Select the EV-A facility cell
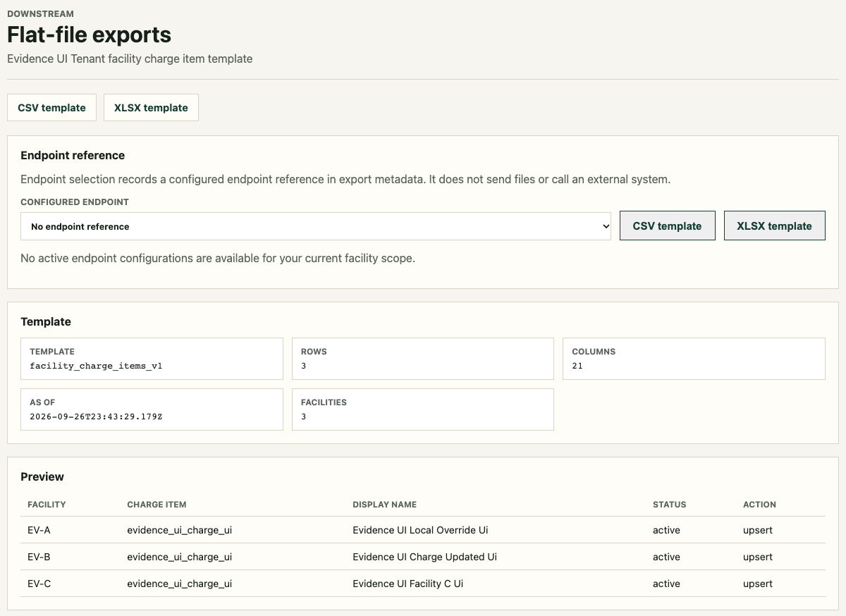 click(x=39, y=530)
